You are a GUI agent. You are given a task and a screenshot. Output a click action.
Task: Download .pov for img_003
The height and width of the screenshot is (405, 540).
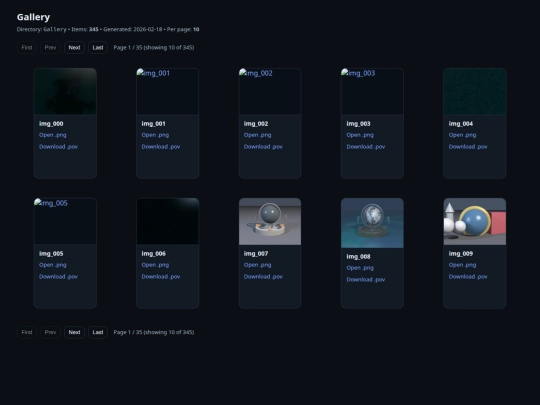tap(365, 147)
